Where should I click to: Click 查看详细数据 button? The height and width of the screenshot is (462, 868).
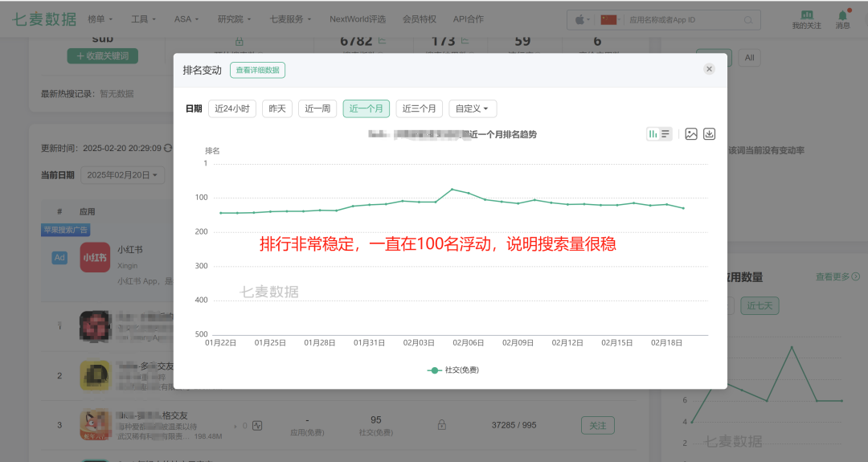point(257,70)
